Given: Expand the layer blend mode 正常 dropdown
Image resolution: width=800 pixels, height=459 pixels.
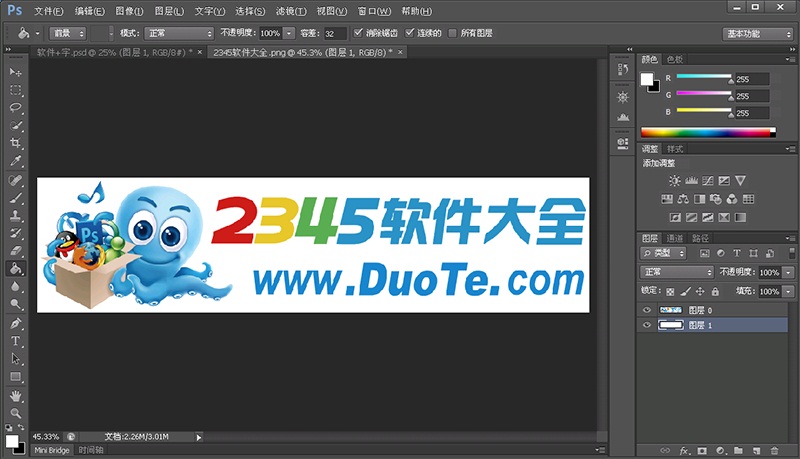Looking at the screenshot, I should pos(677,272).
